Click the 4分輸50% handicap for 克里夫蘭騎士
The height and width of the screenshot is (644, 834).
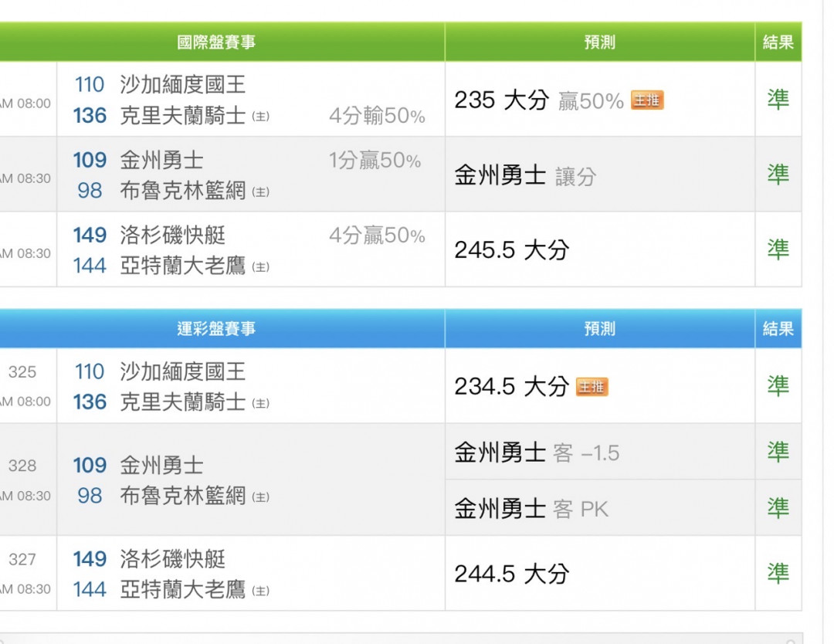(377, 116)
